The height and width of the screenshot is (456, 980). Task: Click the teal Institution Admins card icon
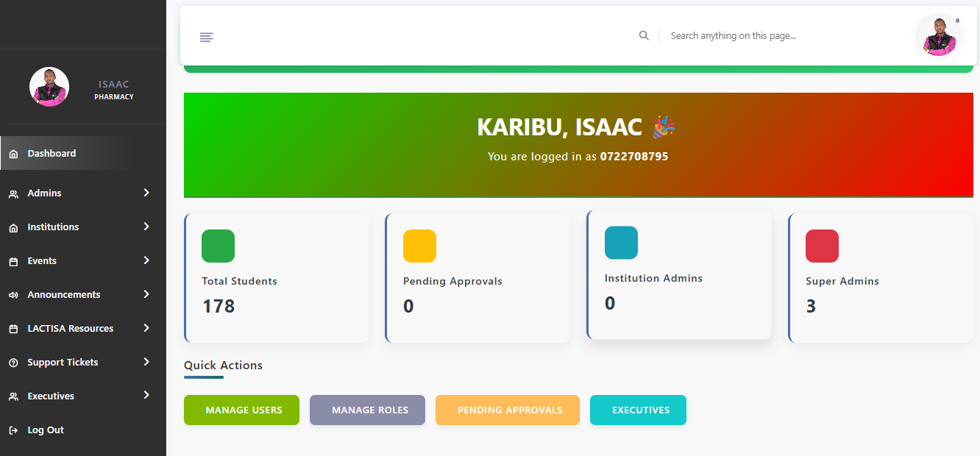621,243
